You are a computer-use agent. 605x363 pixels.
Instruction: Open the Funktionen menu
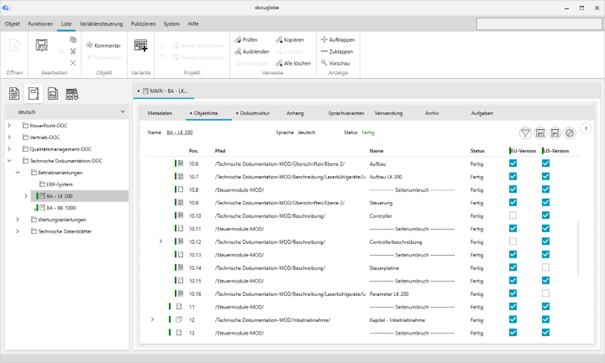point(41,24)
